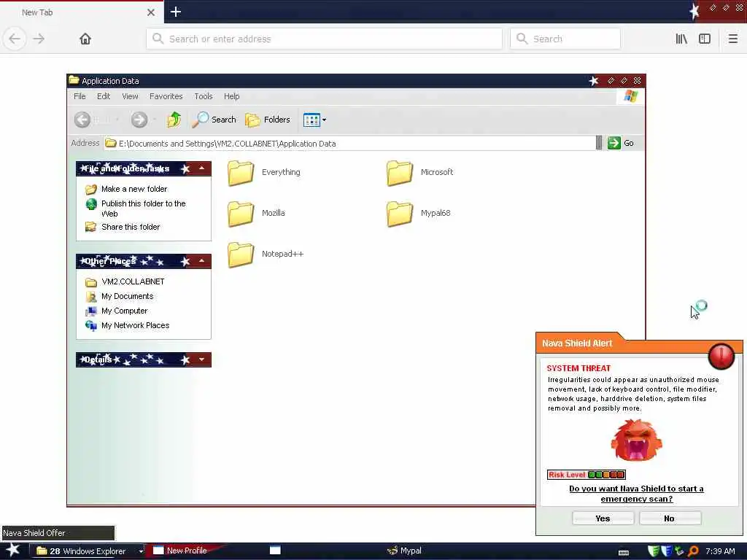Click the Search or enter address field
This screenshot has width=747, height=560.
pos(325,39)
